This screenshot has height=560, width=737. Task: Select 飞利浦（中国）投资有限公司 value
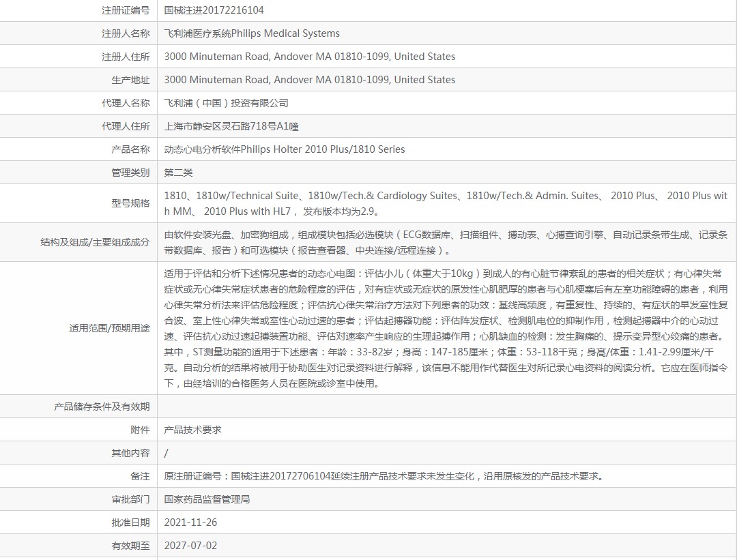[226, 103]
